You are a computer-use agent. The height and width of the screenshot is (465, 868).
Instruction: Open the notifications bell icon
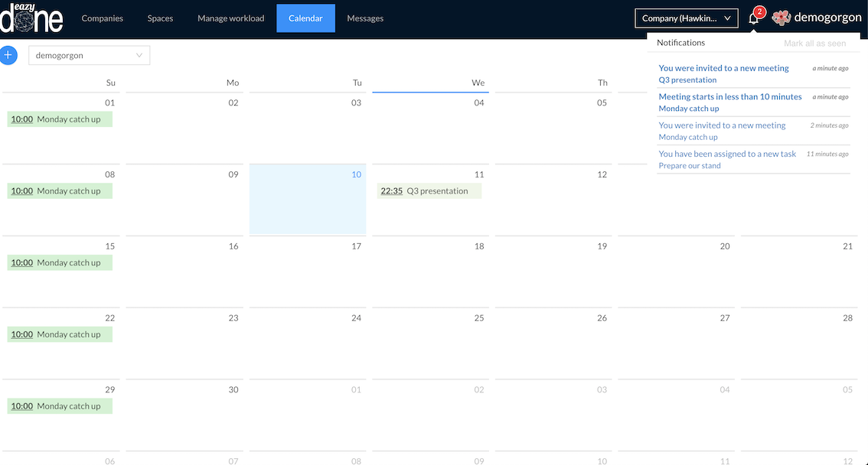753,19
